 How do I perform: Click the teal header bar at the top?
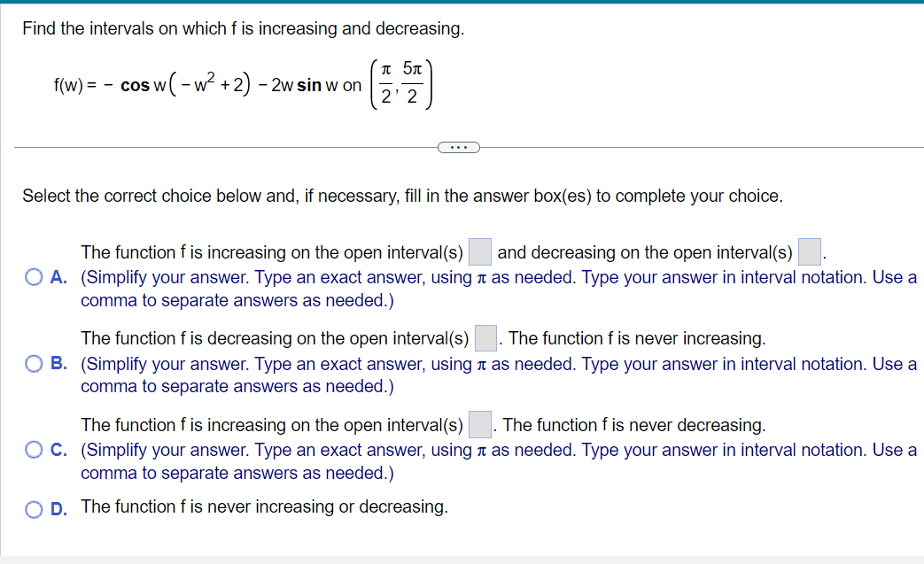coord(462,3)
